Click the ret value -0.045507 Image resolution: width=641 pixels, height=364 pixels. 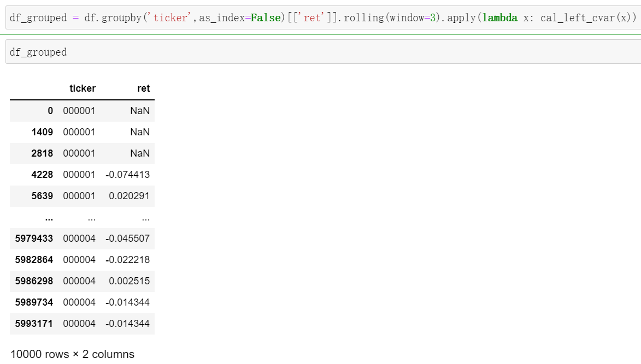pos(127,238)
